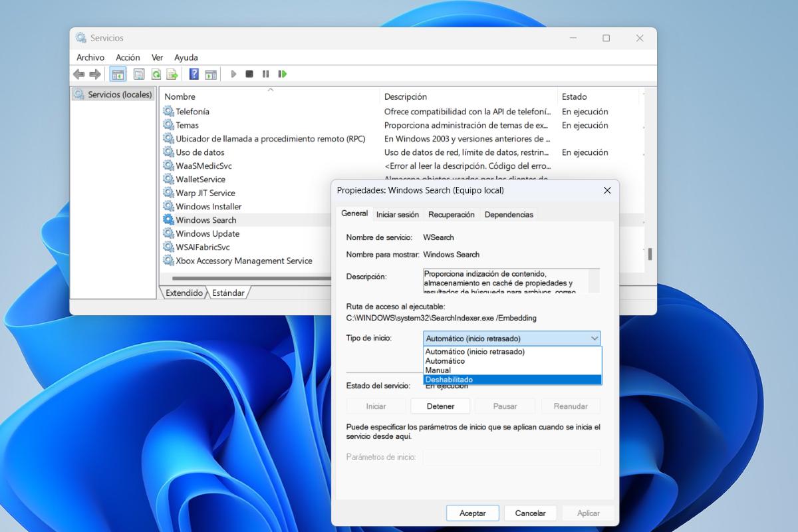Click the Start service play icon

pos(233,74)
